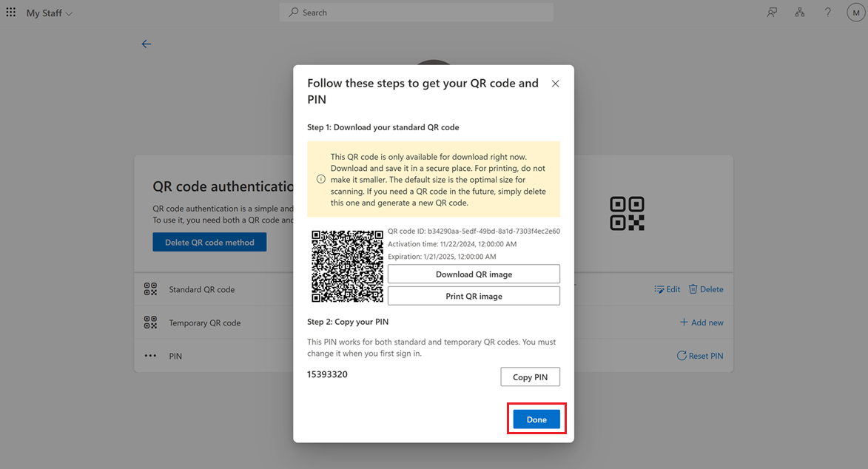Click the trash icon next to Delete

[x=692, y=289]
